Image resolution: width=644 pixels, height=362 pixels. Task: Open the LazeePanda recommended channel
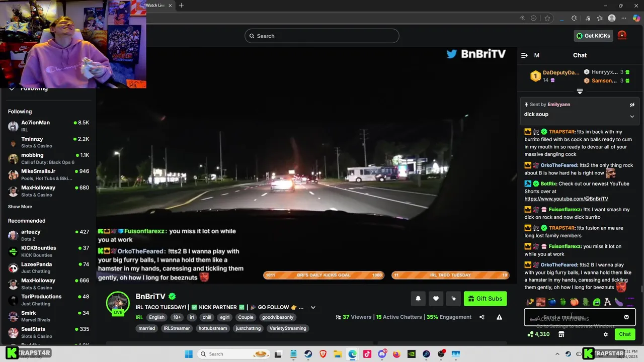click(x=48, y=267)
